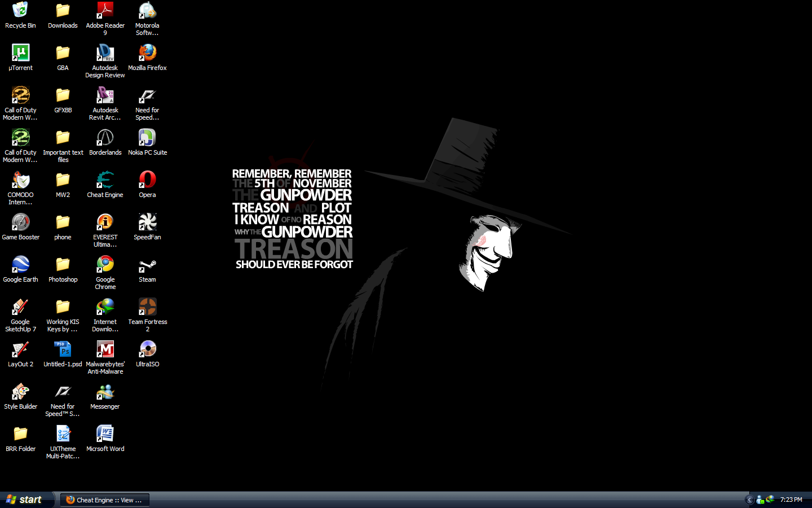Screen dimensions: 812x508
Task: Open the GBA folder
Action: click(63, 58)
